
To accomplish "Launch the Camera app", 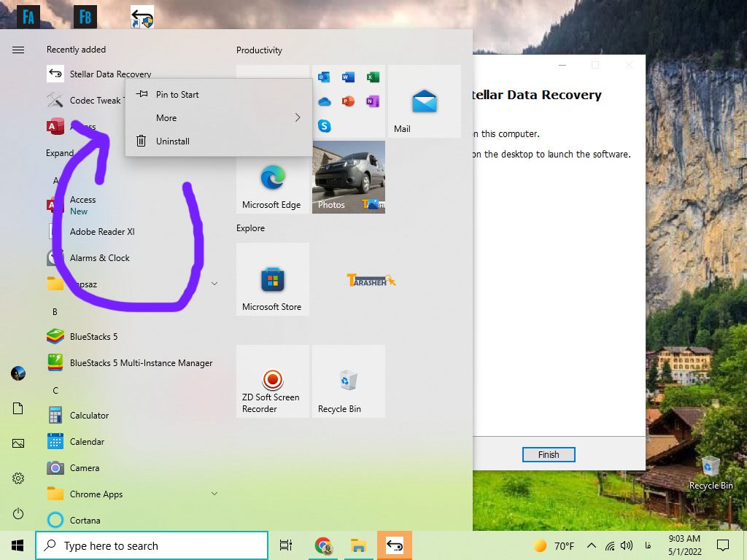I will 74,467.
